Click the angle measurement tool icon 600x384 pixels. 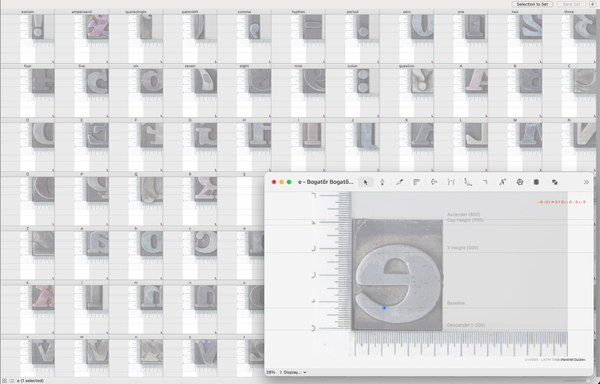(x=468, y=182)
